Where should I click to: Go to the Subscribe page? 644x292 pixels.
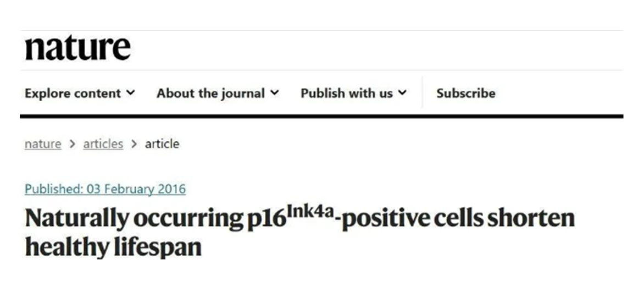[465, 93]
